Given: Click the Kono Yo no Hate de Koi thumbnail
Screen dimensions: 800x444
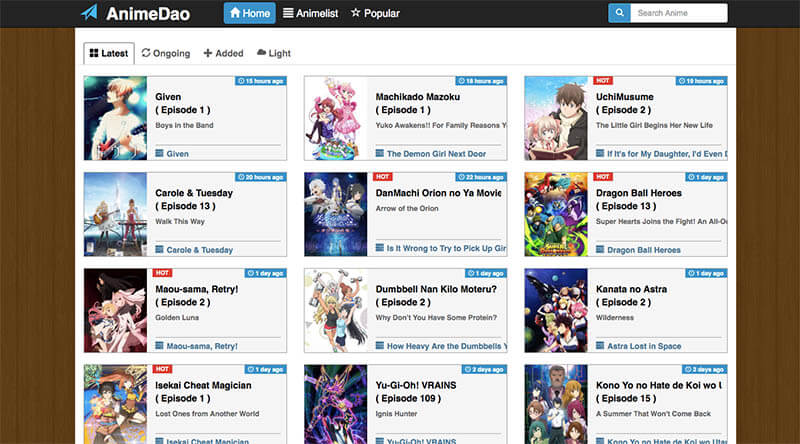Looking at the screenshot, I should 556,404.
